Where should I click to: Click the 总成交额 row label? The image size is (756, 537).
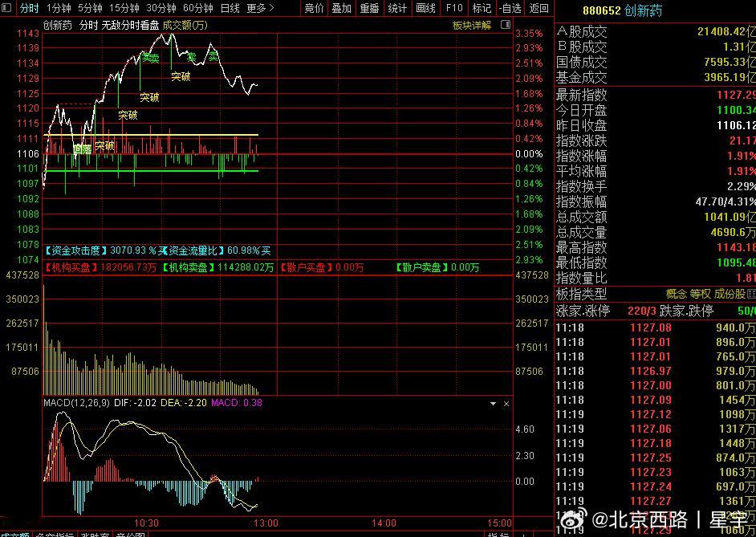(582, 217)
